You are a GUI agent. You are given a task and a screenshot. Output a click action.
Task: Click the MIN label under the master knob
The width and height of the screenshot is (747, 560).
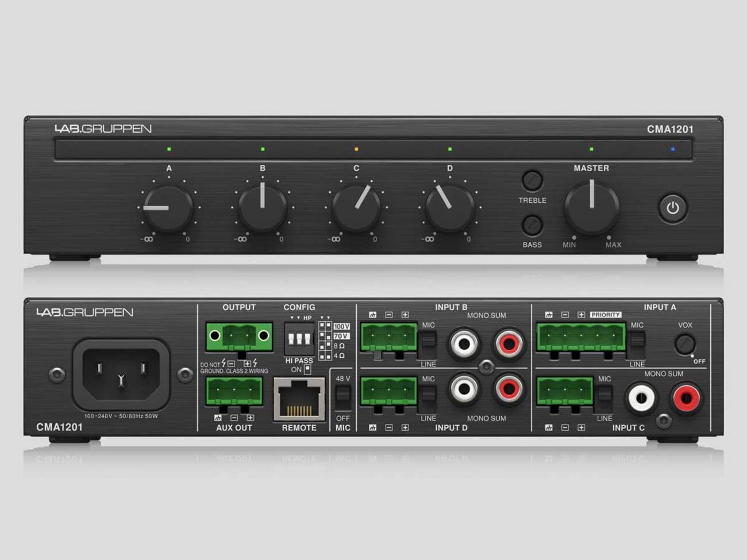coord(569,245)
